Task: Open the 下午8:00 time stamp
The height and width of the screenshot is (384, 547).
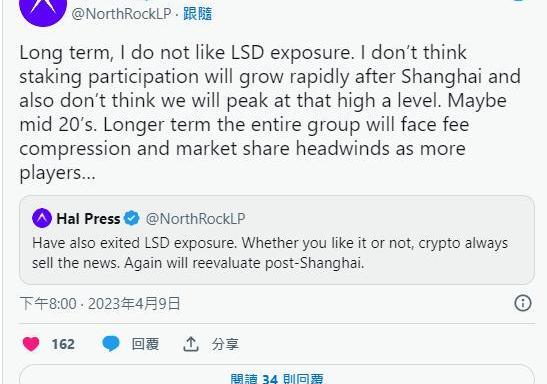Action: coord(48,303)
